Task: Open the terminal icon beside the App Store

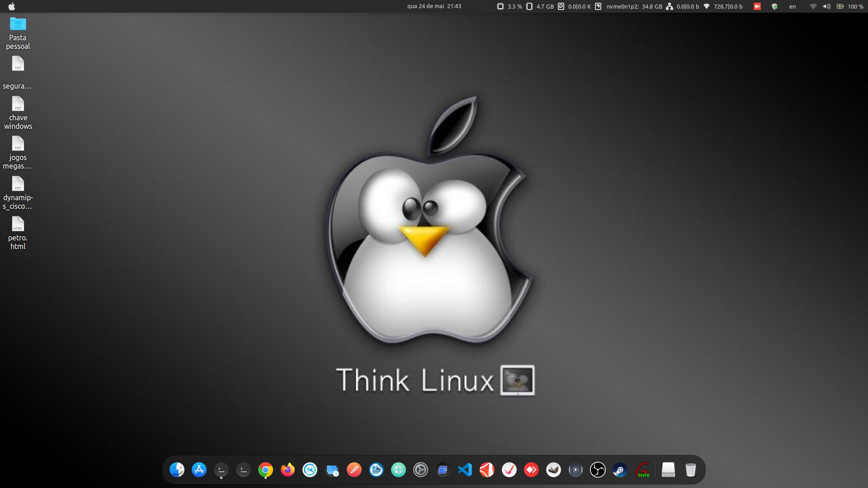Action: (221, 470)
